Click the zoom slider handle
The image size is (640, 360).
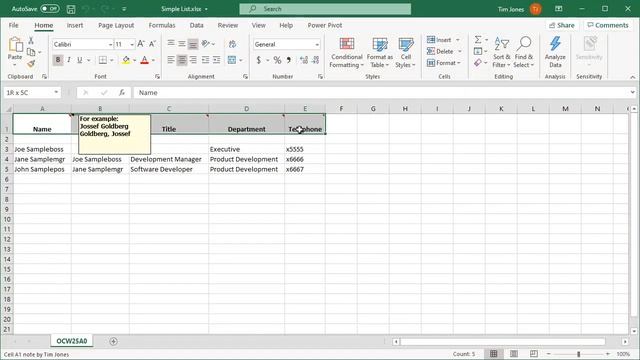point(578,354)
